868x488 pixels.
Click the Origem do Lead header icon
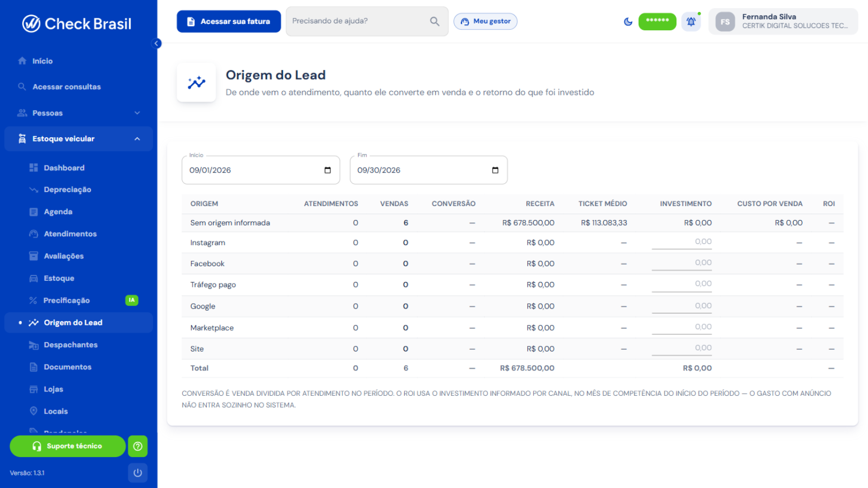196,82
